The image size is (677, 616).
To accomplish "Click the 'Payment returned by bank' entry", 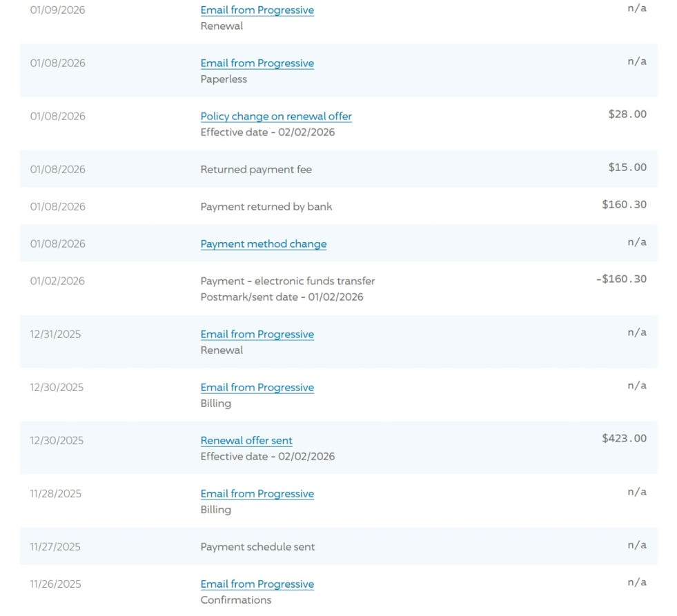I will point(266,207).
